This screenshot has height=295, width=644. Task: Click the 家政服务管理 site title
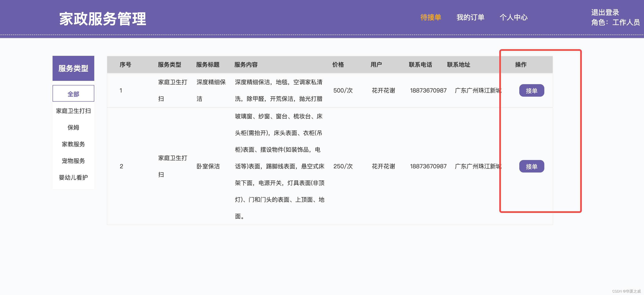pyautogui.click(x=102, y=19)
